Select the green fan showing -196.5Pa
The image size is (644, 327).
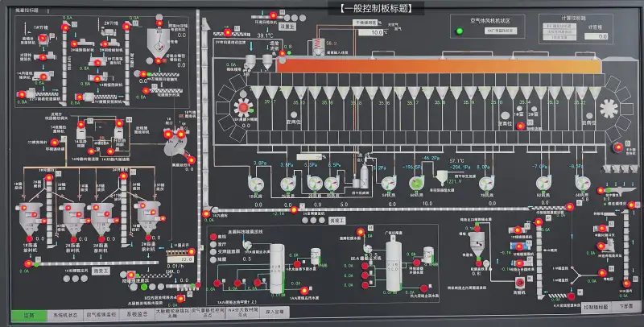416,183
